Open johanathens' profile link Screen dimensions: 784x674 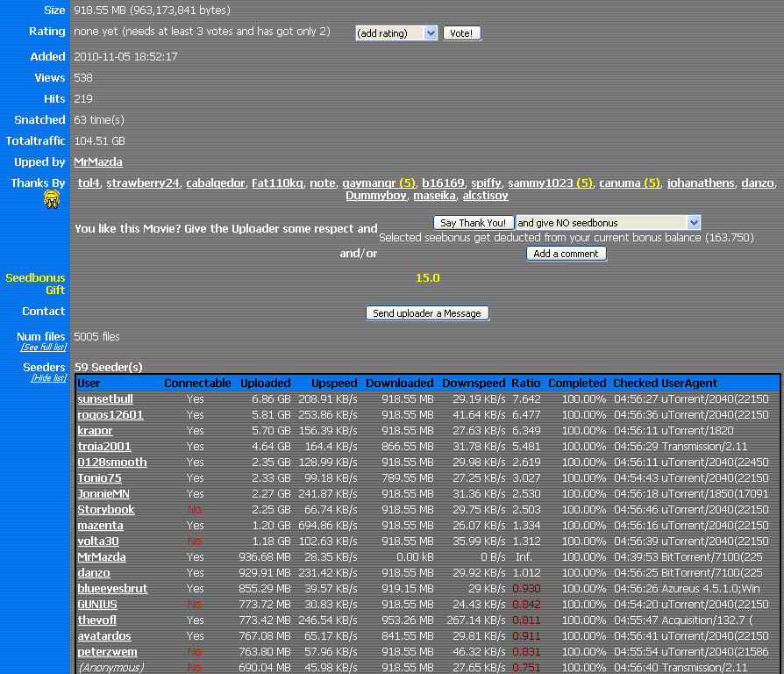[x=701, y=183]
